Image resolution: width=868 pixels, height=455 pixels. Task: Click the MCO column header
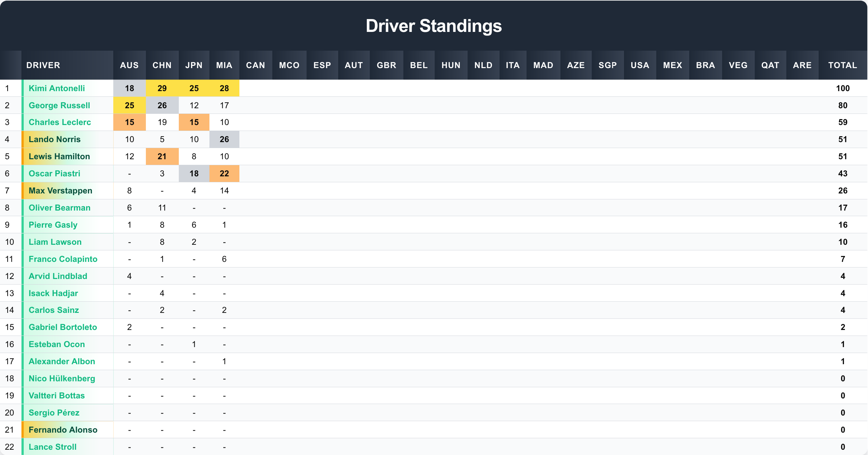click(x=289, y=65)
